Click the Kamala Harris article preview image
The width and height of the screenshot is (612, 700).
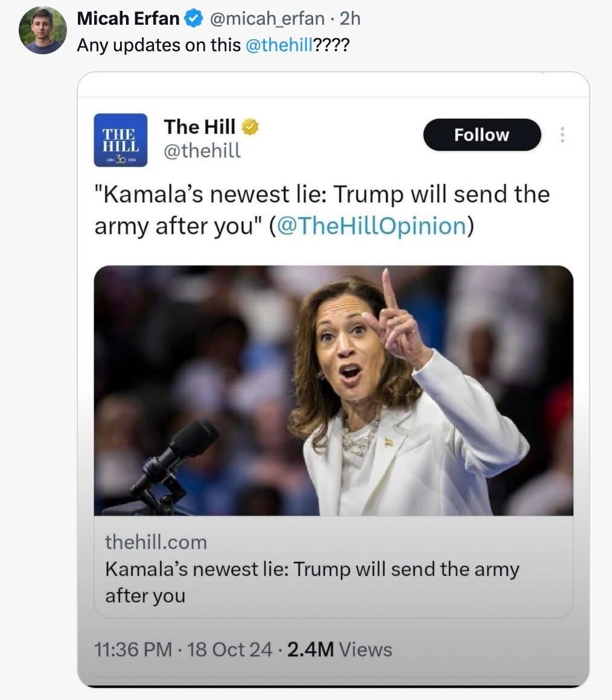[x=333, y=390]
